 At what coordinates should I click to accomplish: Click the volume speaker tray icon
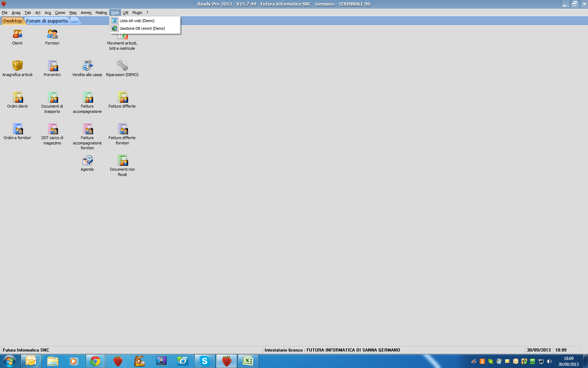[x=549, y=361]
